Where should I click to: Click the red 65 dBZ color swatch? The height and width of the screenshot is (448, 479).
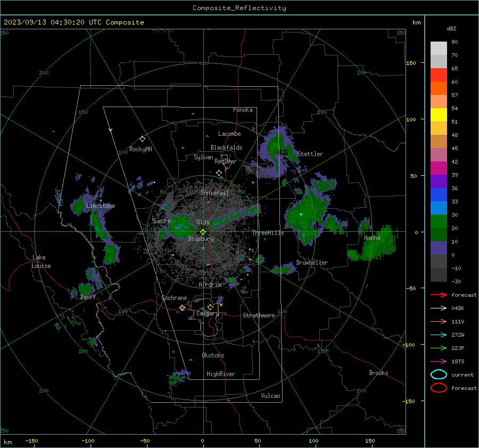pyautogui.click(x=439, y=75)
